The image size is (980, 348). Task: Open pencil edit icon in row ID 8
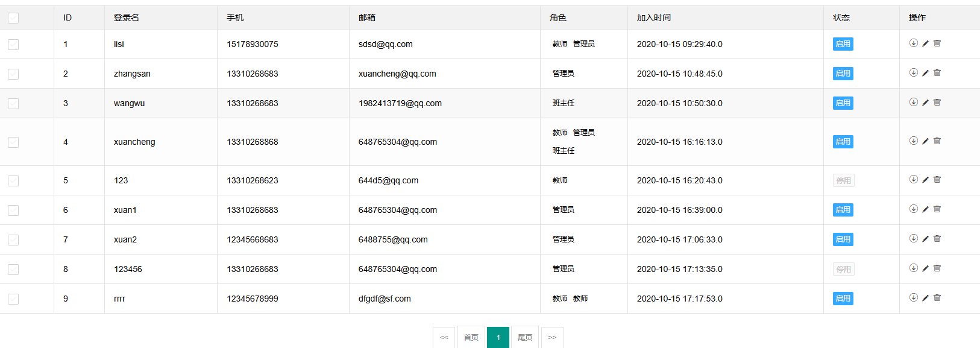(925, 268)
